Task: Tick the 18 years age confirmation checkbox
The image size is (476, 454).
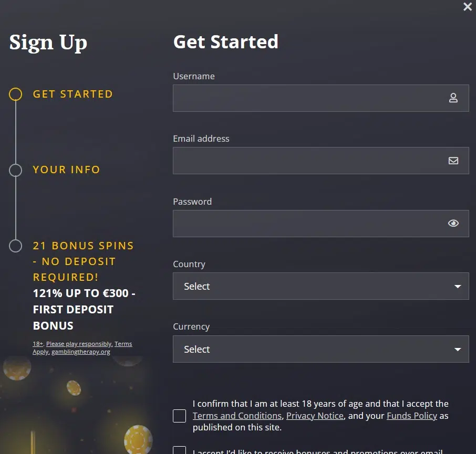Action: [x=179, y=416]
